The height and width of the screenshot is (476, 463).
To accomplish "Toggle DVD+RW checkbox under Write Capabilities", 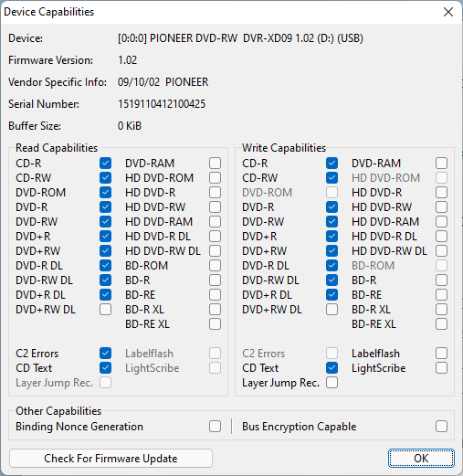I will 331,251.
